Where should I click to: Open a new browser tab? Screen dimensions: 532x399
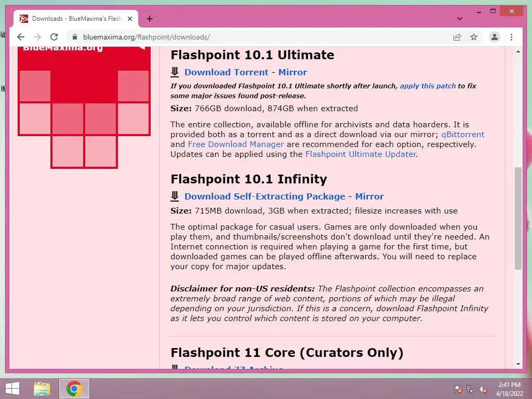[x=150, y=19]
